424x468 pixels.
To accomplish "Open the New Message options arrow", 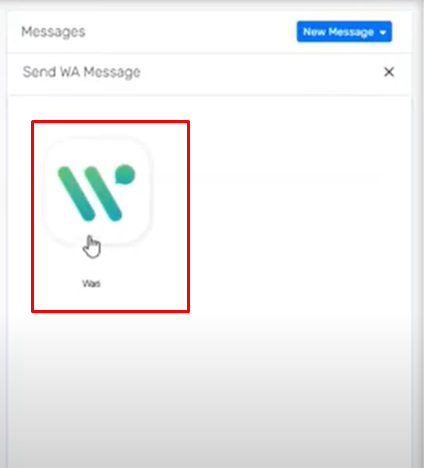I will pos(383,32).
